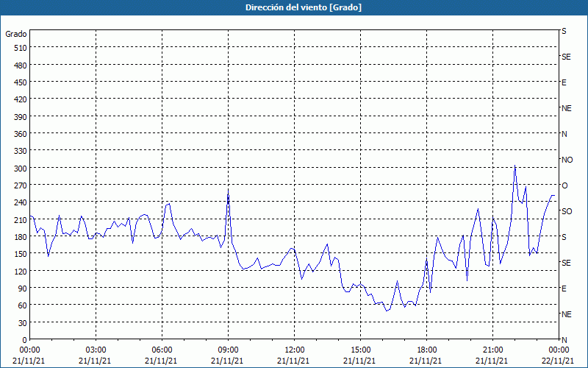Click the 300 y-axis tick label
This screenshot has height=368, width=588.
click(x=21, y=169)
